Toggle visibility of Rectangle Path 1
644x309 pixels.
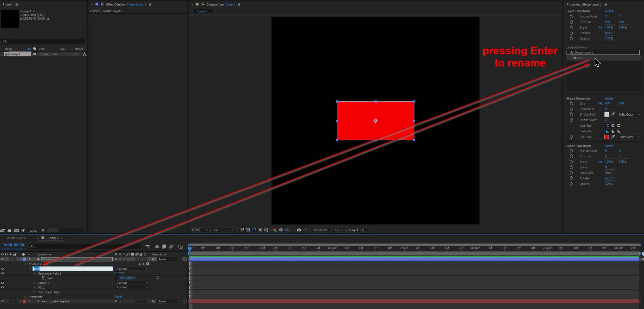click(3, 273)
